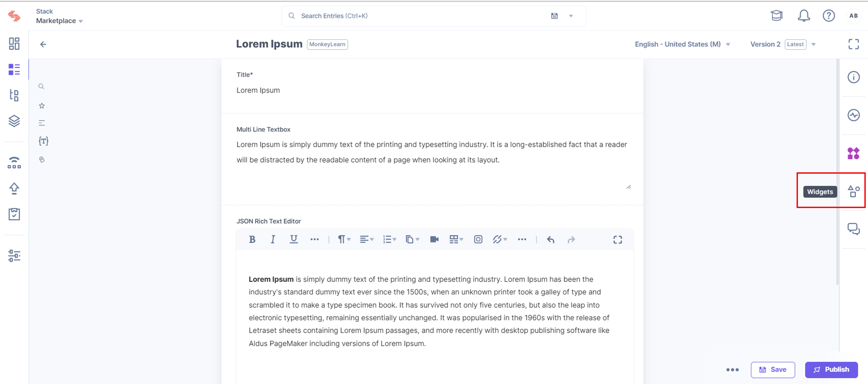
Task: Click the Contentstack logo
Action: 14,16
